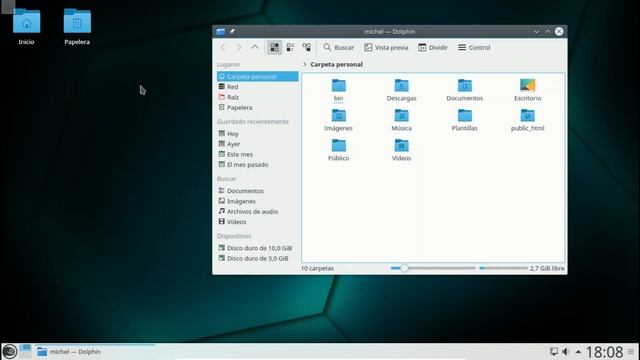Click Dividir to split the view

click(x=433, y=47)
